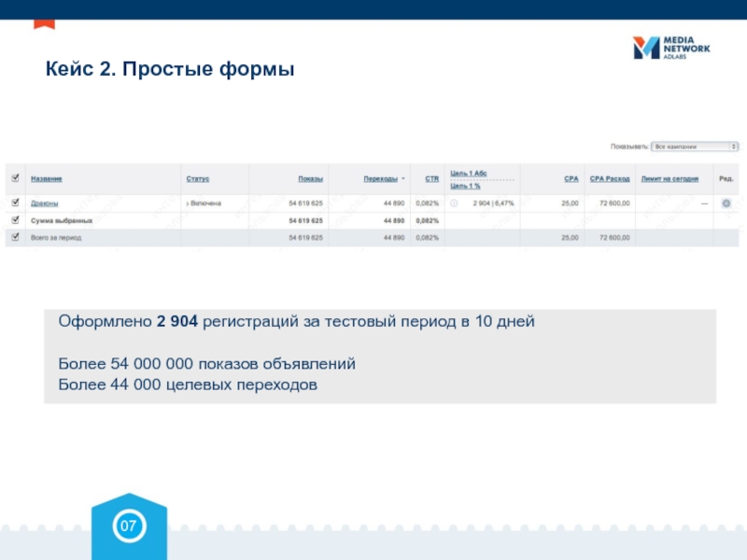Image resolution: width=747 pixels, height=560 pixels.
Task: Click 44 890 in Драконы row
Action: pyautogui.click(x=394, y=203)
